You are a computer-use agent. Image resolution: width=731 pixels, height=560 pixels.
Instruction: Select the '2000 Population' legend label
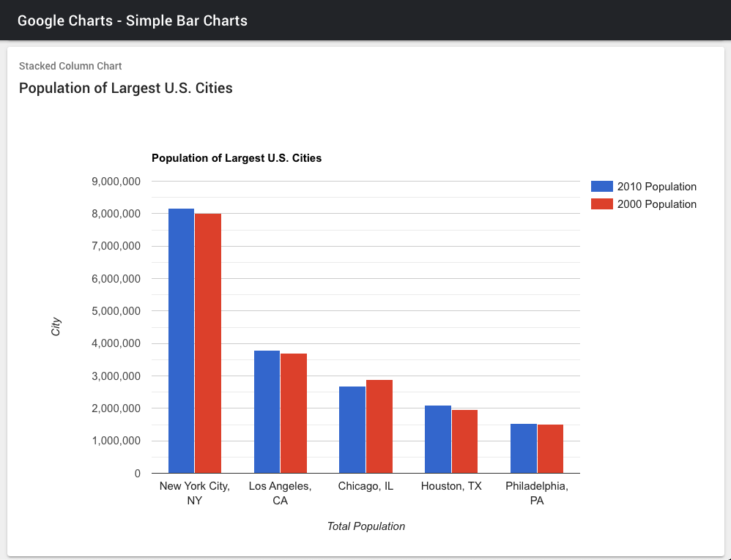[656, 204]
